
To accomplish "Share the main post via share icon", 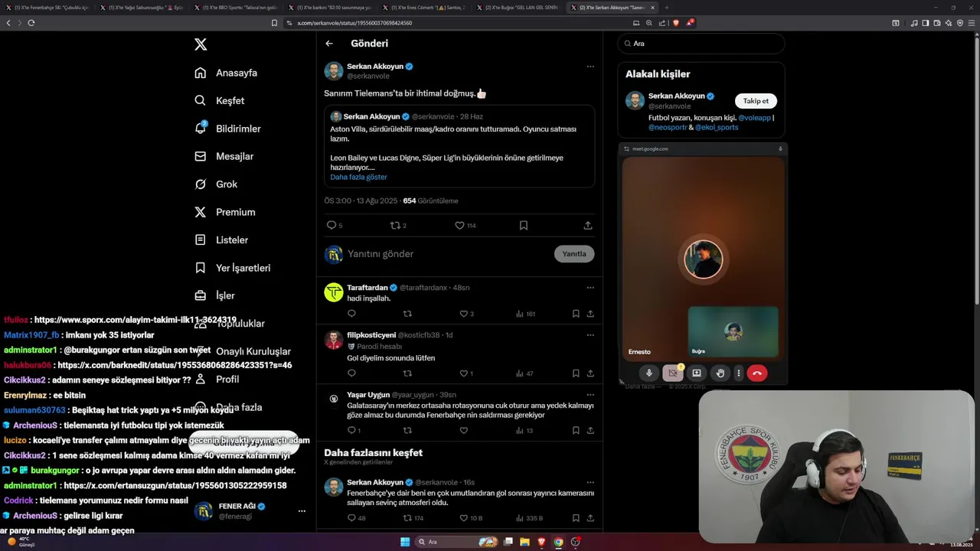I will 588,225.
